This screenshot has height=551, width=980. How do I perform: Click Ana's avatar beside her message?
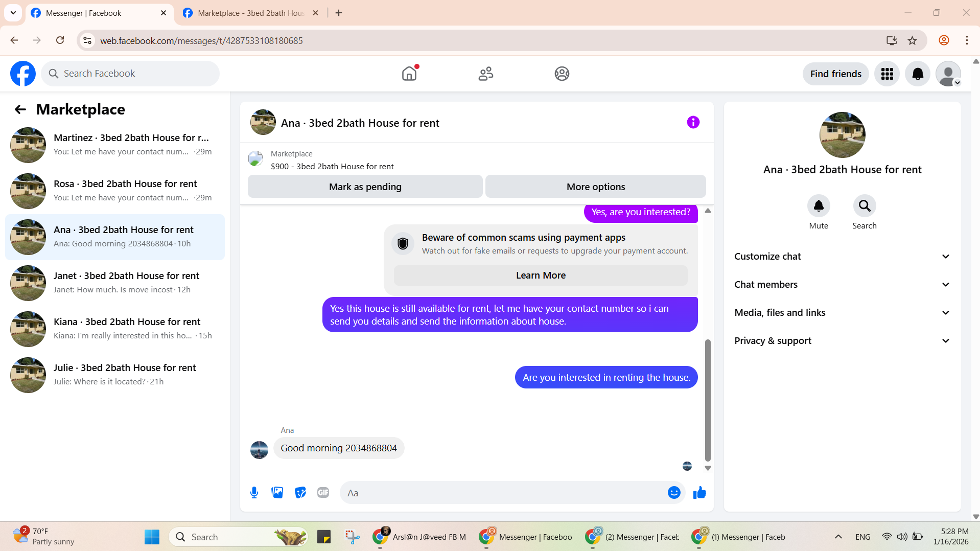coord(259,450)
